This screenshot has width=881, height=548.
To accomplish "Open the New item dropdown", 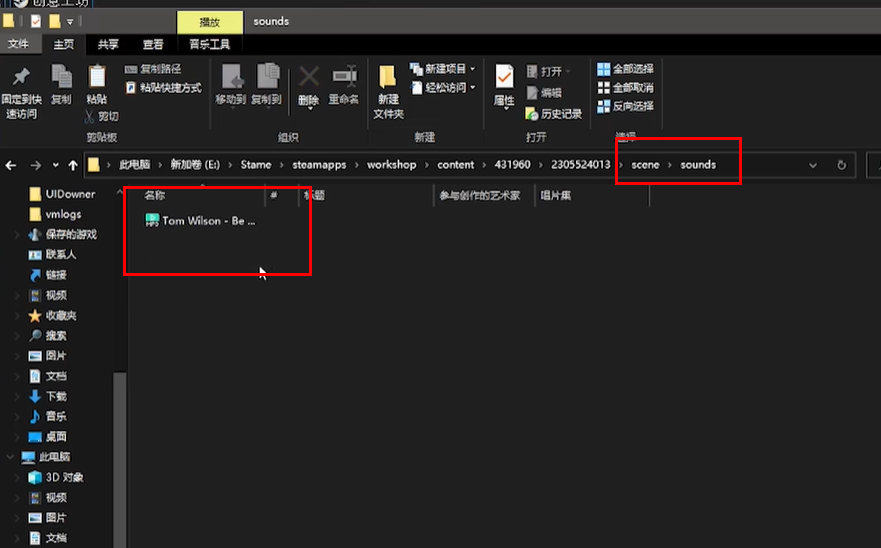I will pyautogui.click(x=443, y=69).
